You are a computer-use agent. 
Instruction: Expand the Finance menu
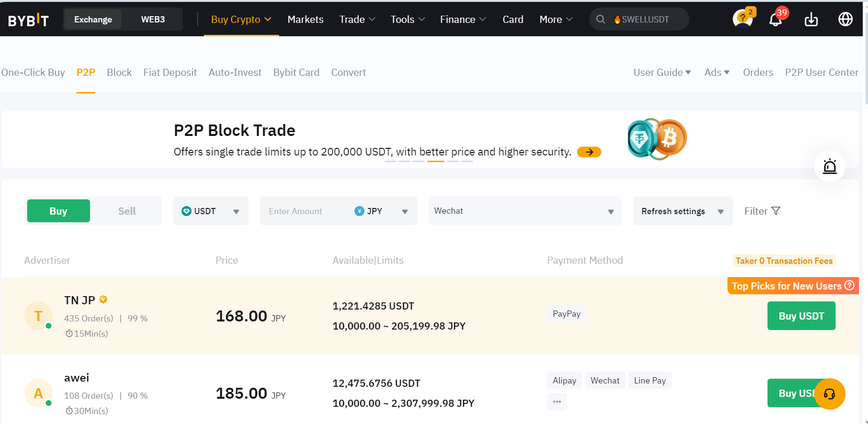pyautogui.click(x=463, y=20)
